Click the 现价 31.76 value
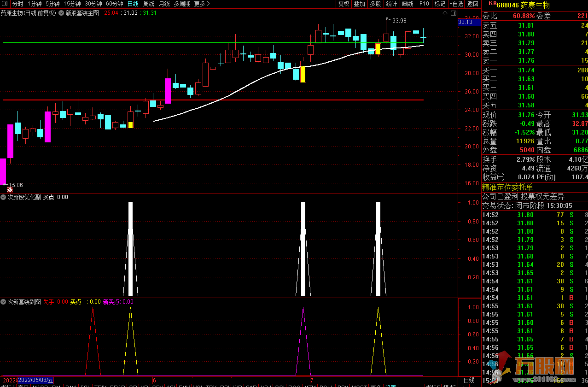This screenshot has width=588, height=387. coord(526,115)
